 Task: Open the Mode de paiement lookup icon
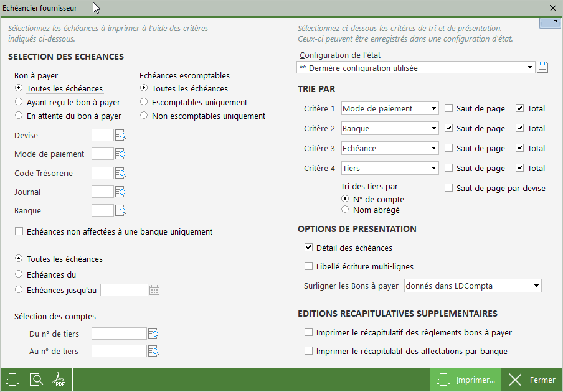click(121, 154)
